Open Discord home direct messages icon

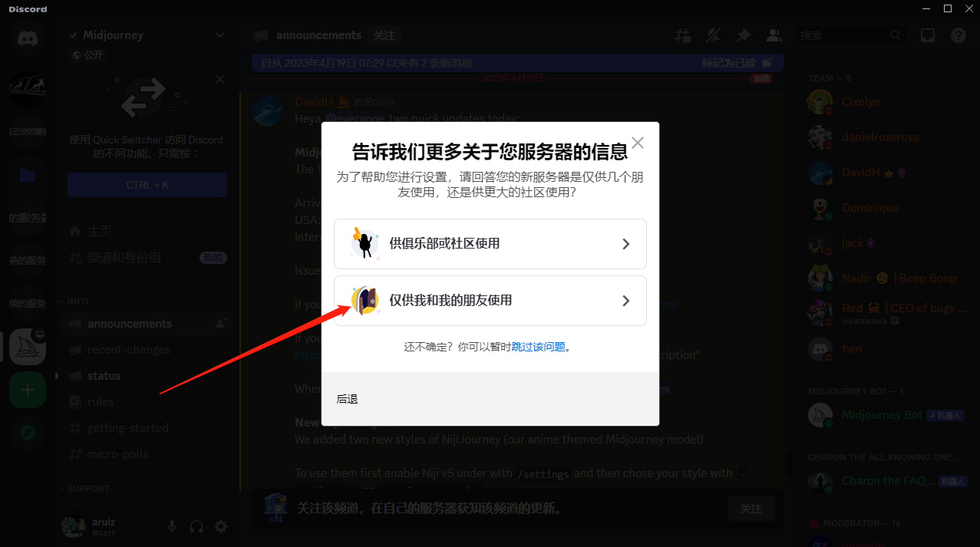pyautogui.click(x=28, y=38)
